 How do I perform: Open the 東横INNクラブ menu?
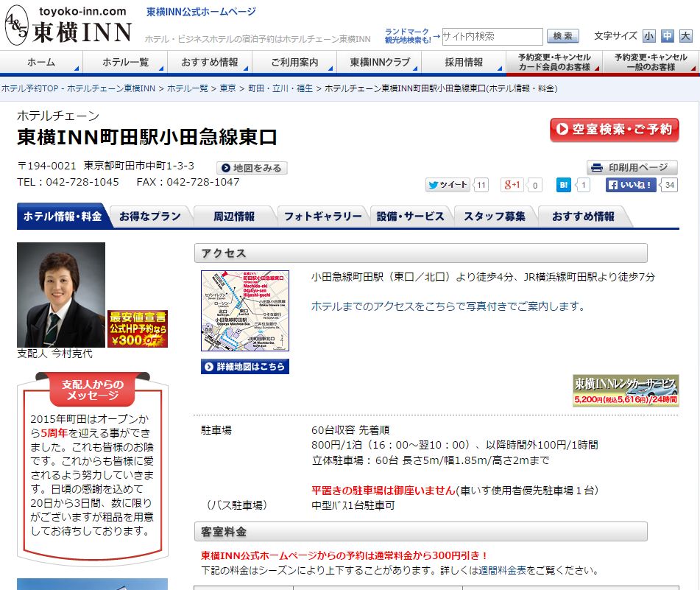380,62
